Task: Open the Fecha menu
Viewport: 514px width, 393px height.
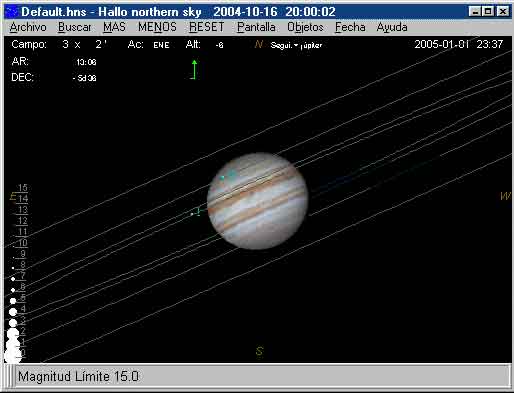Action: pyautogui.click(x=350, y=27)
